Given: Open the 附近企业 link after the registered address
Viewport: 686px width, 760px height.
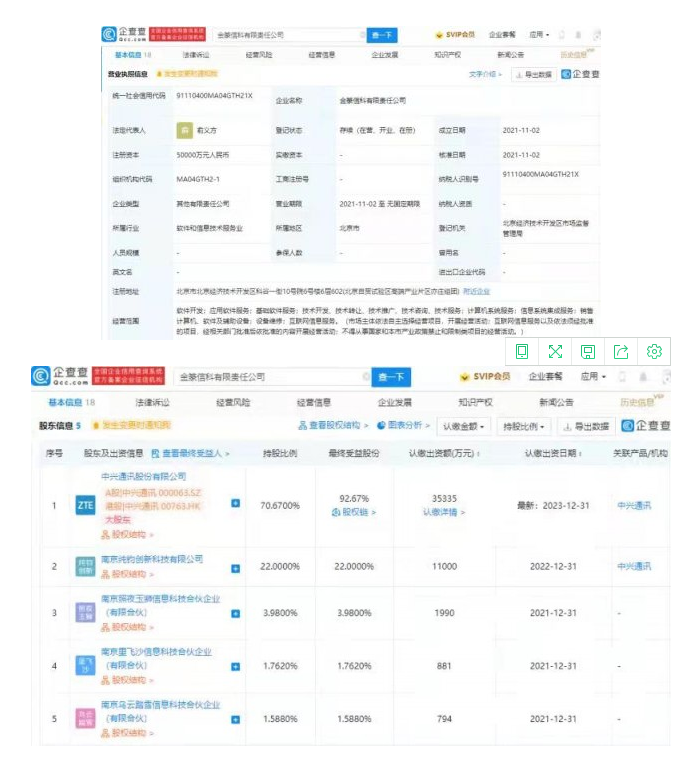Looking at the screenshot, I should click(477, 291).
